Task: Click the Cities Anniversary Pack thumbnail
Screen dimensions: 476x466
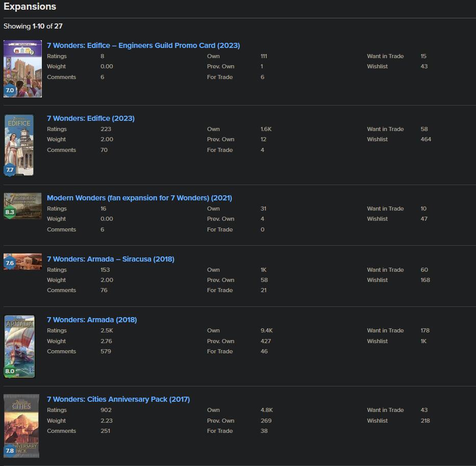Action: 21,426
